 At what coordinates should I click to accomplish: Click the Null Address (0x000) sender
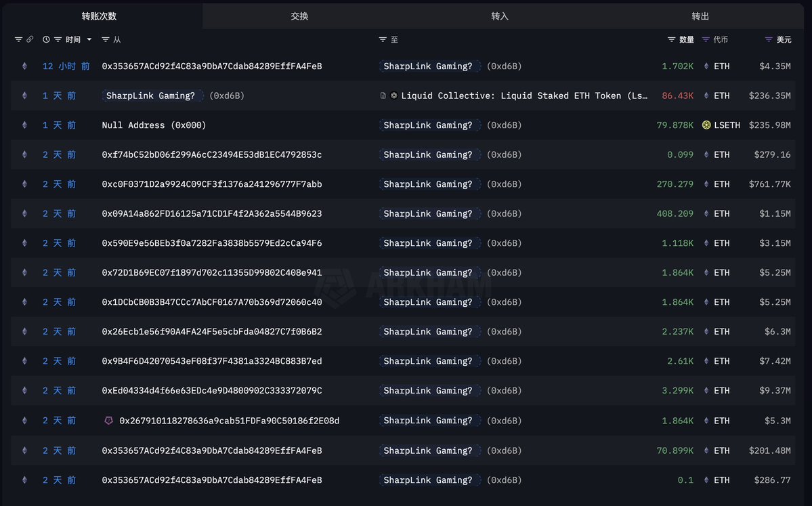pyautogui.click(x=154, y=125)
